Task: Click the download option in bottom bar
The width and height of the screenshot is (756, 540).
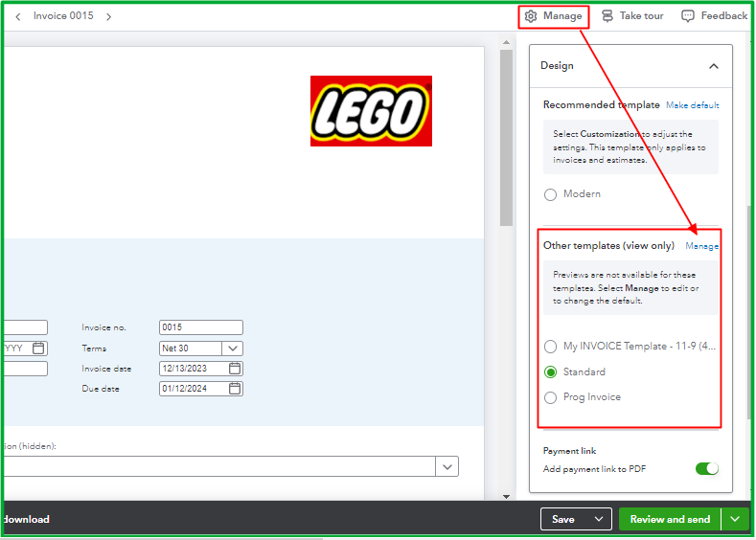Action: click(27, 519)
